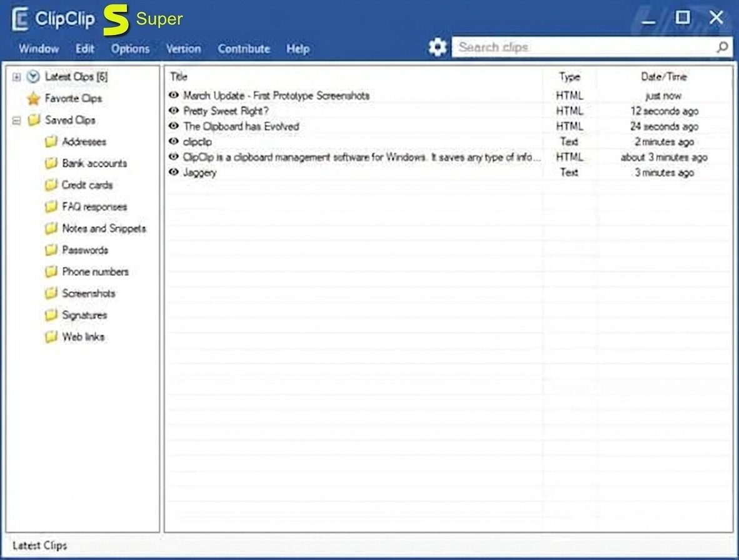Click the Web links folder icon
Image resolution: width=739 pixels, height=560 pixels.
(x=51, y=337)
